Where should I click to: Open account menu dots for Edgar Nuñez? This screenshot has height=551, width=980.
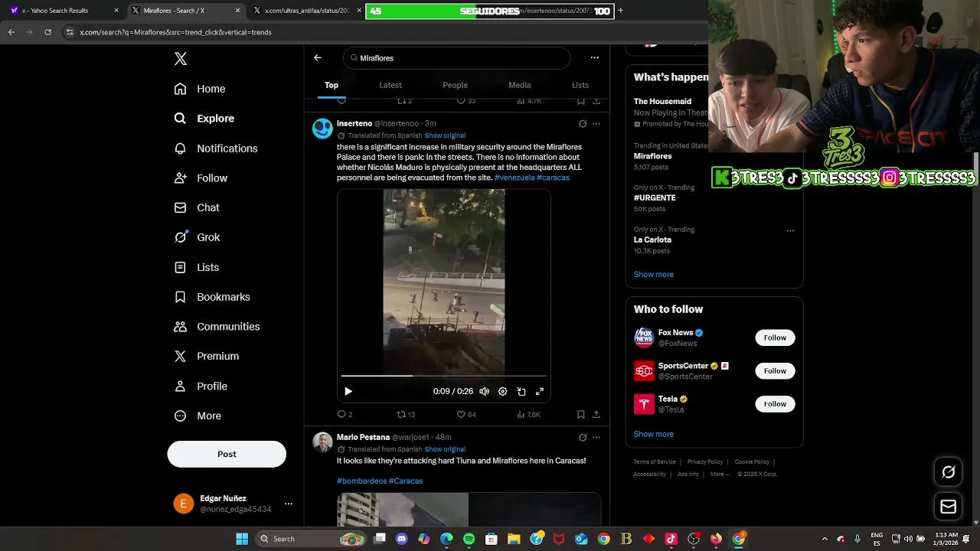click(x=289, y=504)
